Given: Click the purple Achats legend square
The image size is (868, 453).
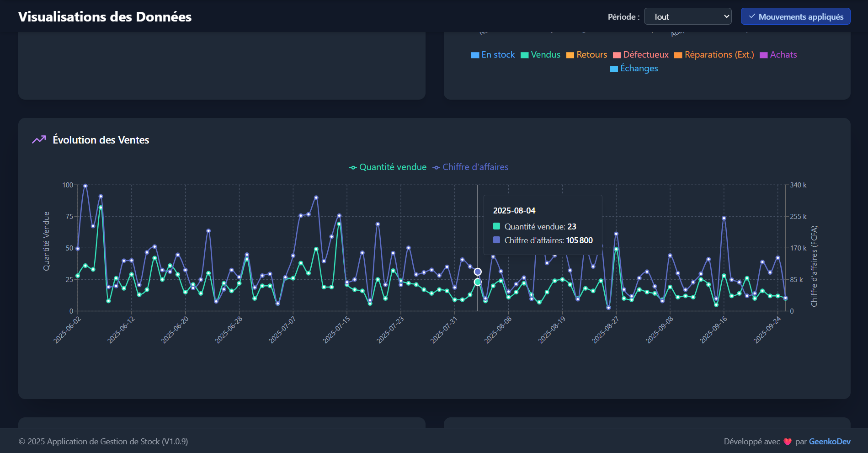Looking at the screenshot, I should tap(763, 55).
